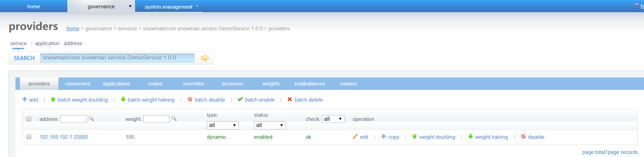Click the yellow search arrow button
644x157 pixels.
(x=205, y=58)
